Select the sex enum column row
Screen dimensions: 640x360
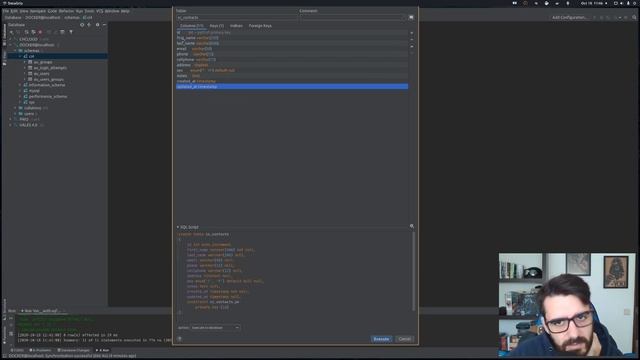tap(292, 70)
